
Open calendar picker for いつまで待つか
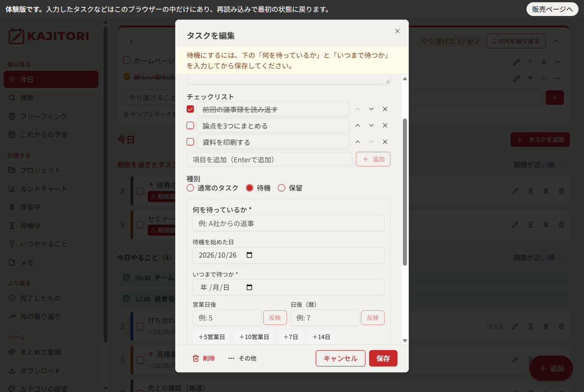coord(249,287)
